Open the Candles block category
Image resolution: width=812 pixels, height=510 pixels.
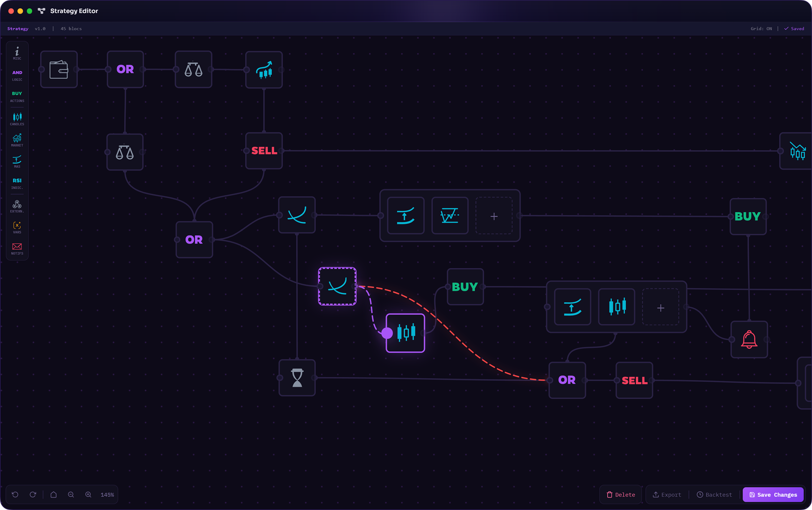coord(17,119)
